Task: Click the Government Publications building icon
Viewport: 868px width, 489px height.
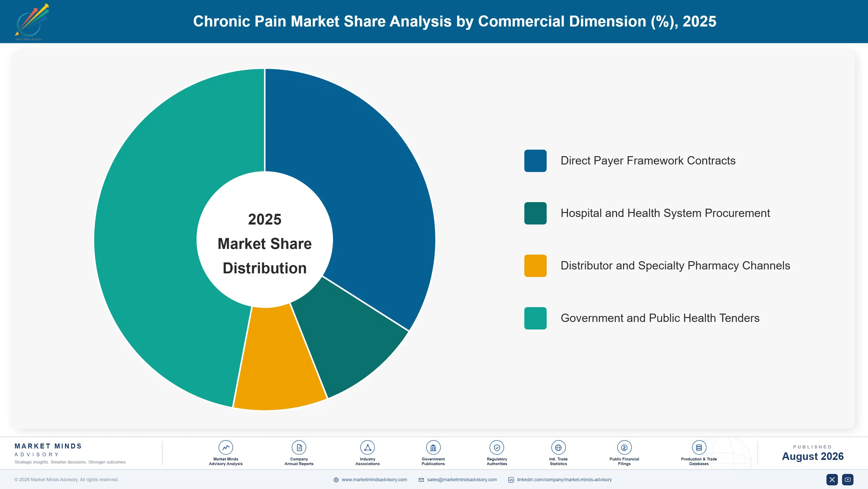Action: point(433,447)
